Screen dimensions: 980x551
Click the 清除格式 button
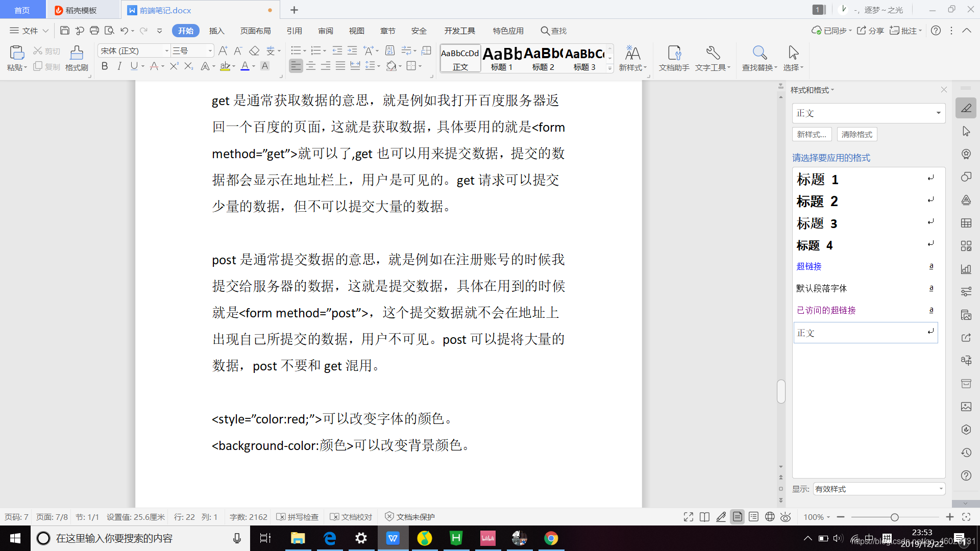click(x=856, y=134)
